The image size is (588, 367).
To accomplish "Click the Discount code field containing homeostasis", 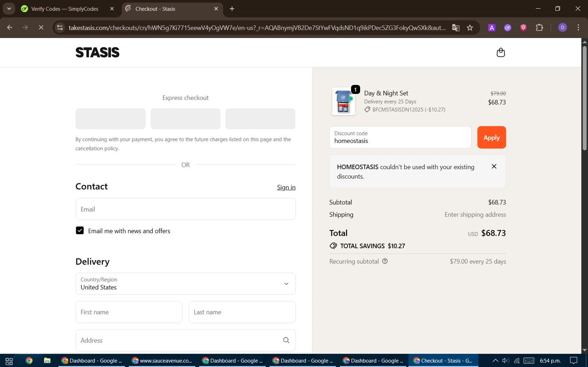I will pyautogui.click(x=400, y=137).
